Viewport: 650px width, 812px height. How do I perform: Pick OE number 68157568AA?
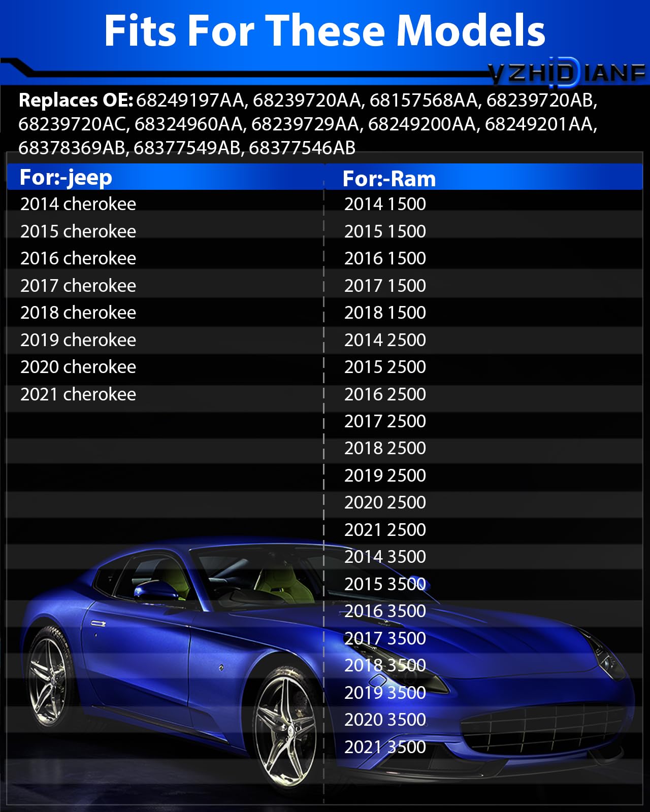425,100
